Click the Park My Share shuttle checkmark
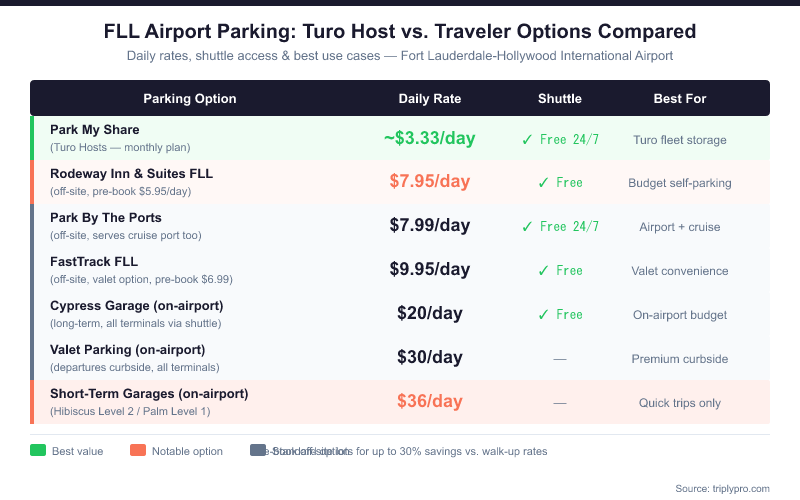800x500 pixels. pos(527,139)
